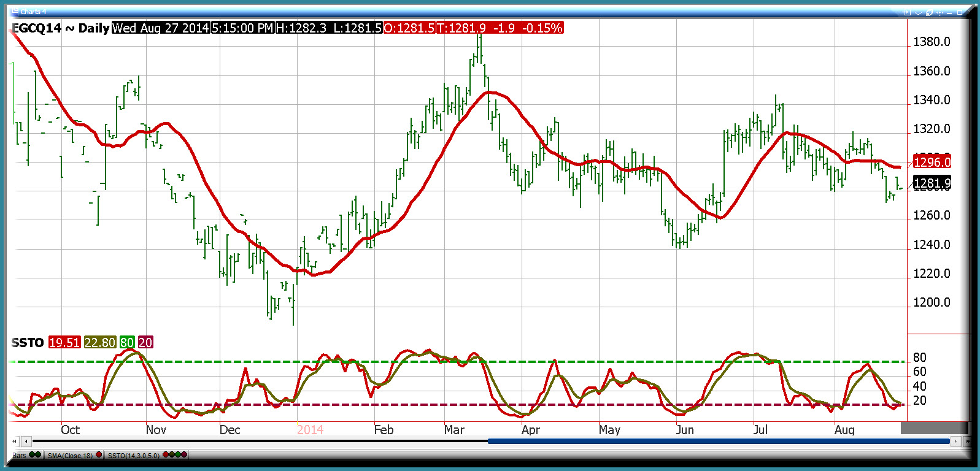This screenshot has width=980, height=471.
Task: Click the green 80 overbought level label
Action: point(127,342)
